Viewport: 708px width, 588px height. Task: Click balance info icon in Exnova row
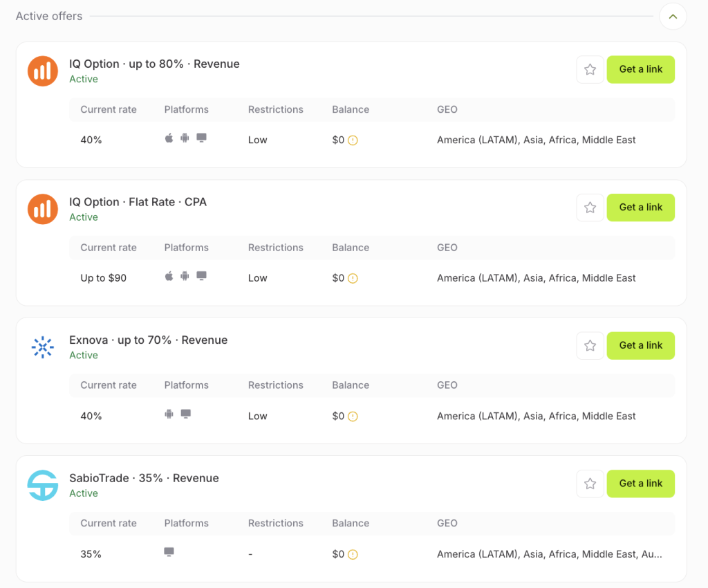coord(353,416)
